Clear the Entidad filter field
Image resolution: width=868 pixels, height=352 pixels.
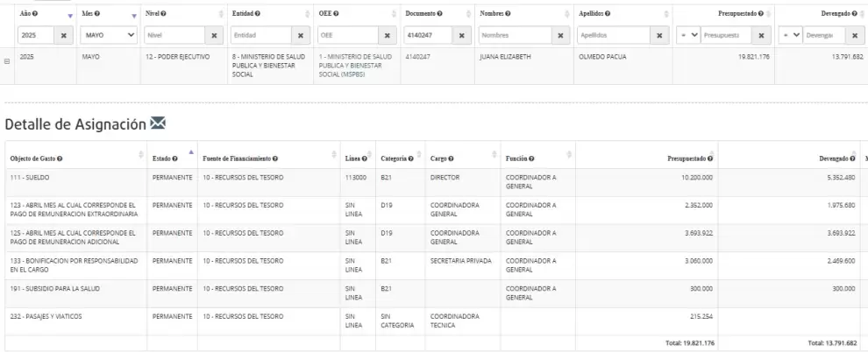click(301, 35)
